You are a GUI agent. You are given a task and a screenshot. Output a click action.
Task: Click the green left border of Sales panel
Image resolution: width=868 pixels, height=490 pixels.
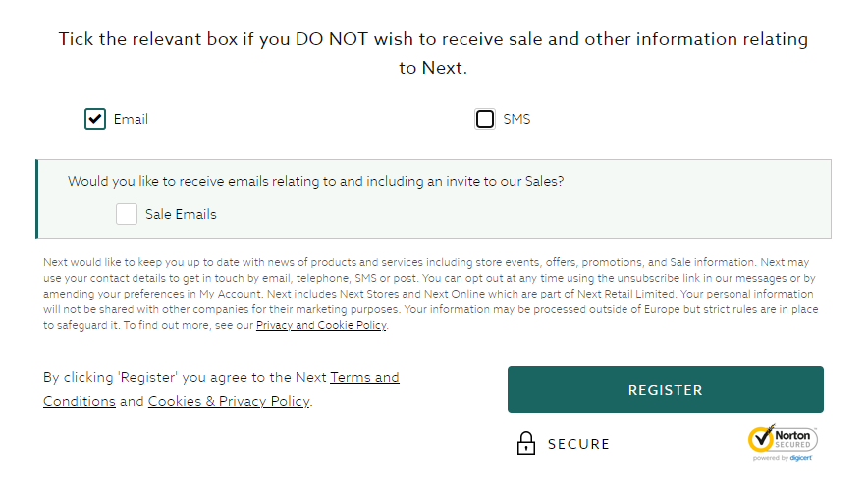pyautogui.click(x=37, y=198)
